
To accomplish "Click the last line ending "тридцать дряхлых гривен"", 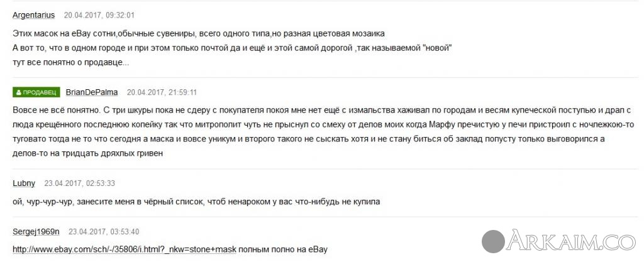I will point(88,153).
